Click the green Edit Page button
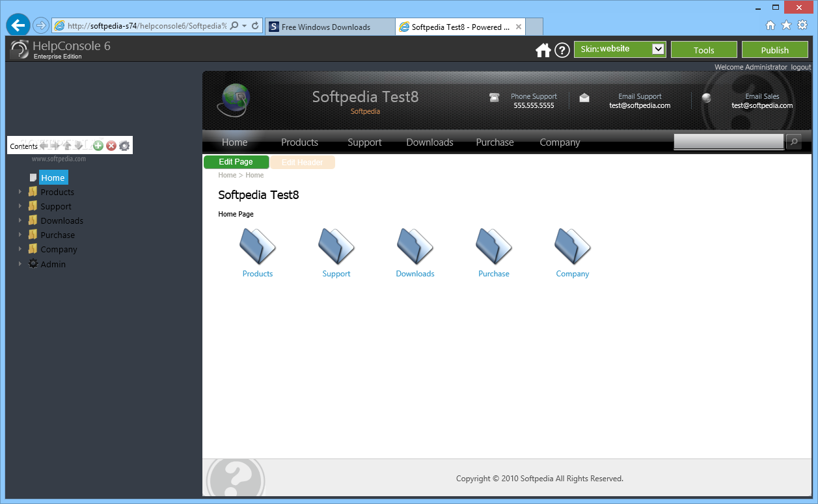This screenshot has width=818, height=504. 236,162
